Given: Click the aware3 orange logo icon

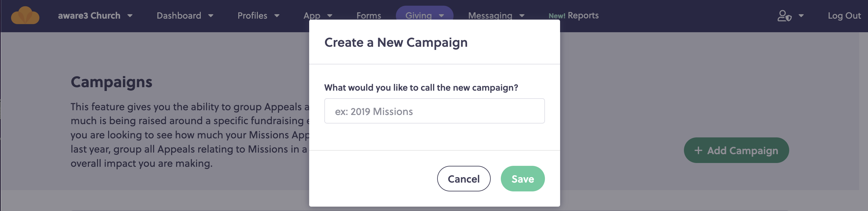Looking at the screenshot, I should click(x=25, y=15).
